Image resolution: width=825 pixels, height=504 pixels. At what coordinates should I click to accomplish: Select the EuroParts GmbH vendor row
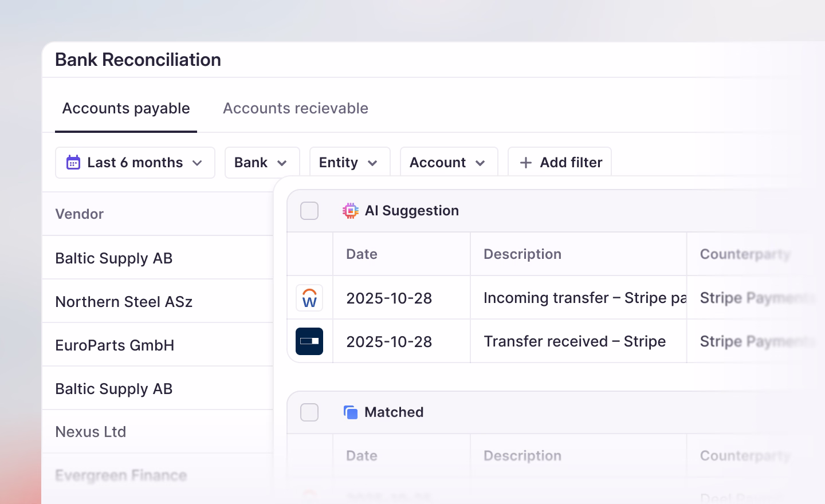tap(158, 345)
